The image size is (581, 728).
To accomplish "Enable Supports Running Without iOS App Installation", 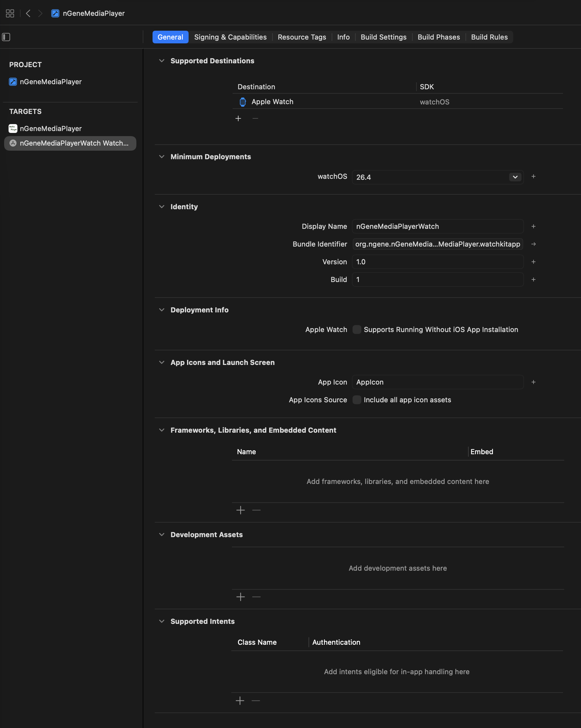I will [x=357, y=329].
